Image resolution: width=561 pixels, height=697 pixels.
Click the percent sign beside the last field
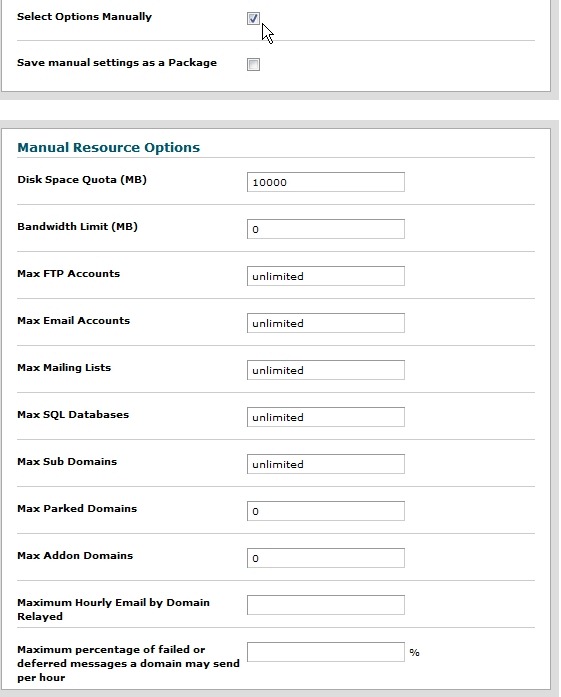(414, 653)
